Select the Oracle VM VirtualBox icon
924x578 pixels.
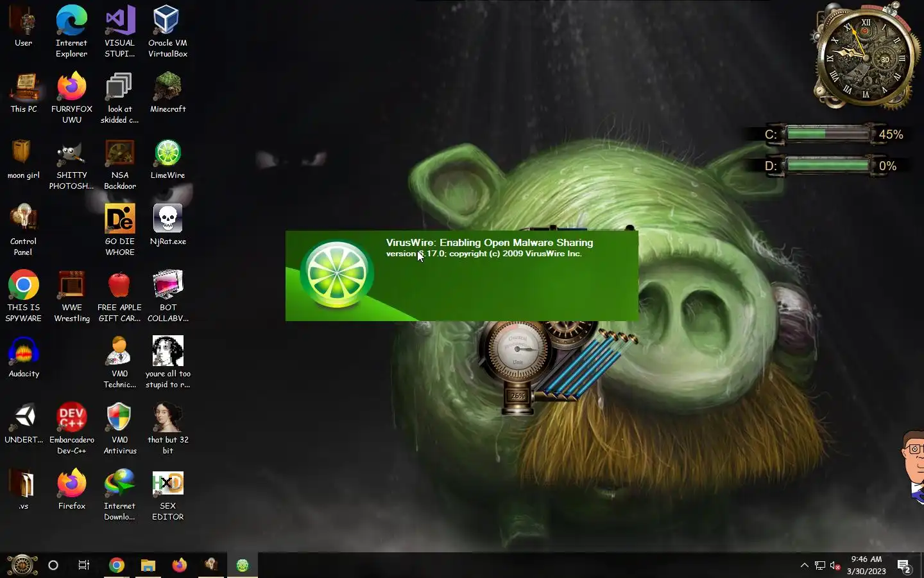[x=167, y=31]
